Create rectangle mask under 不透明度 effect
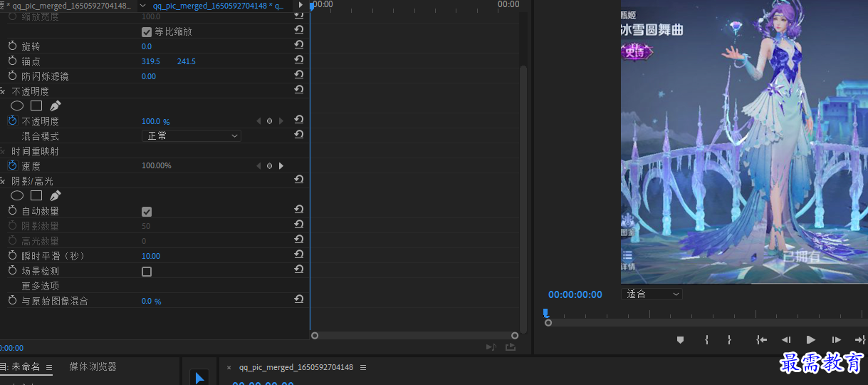The height and width of the screenshot is (385, 868). click(x=36, y=106)
